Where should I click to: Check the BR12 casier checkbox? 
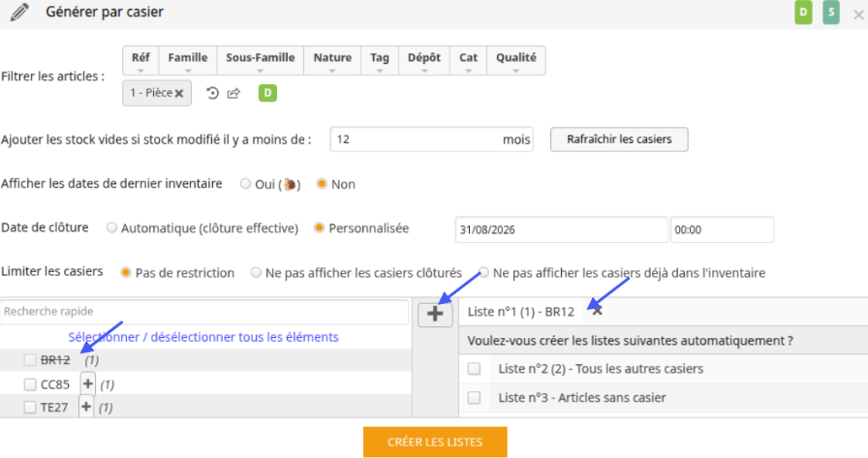click(x=30, y=360)
